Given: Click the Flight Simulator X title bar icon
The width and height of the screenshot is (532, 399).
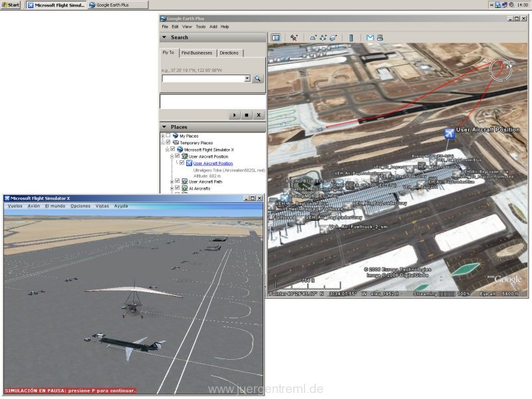Looking at the screenshot, I should point(7,198).
